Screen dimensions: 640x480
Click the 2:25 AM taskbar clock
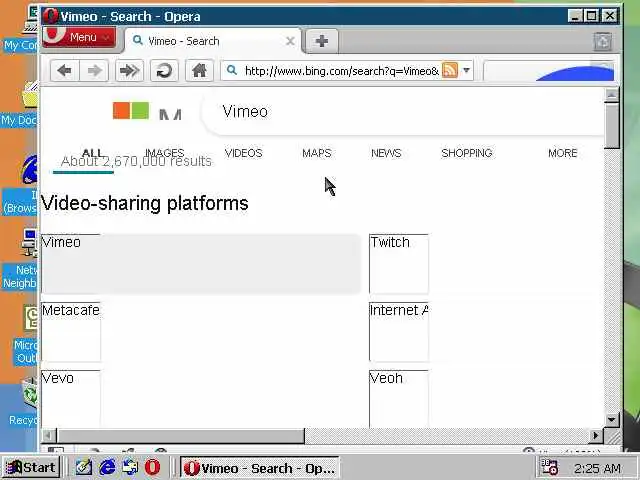click(x=597, y=468)
